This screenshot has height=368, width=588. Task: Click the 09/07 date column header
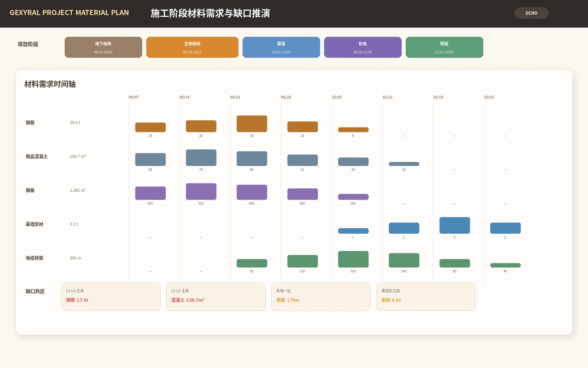134,97
